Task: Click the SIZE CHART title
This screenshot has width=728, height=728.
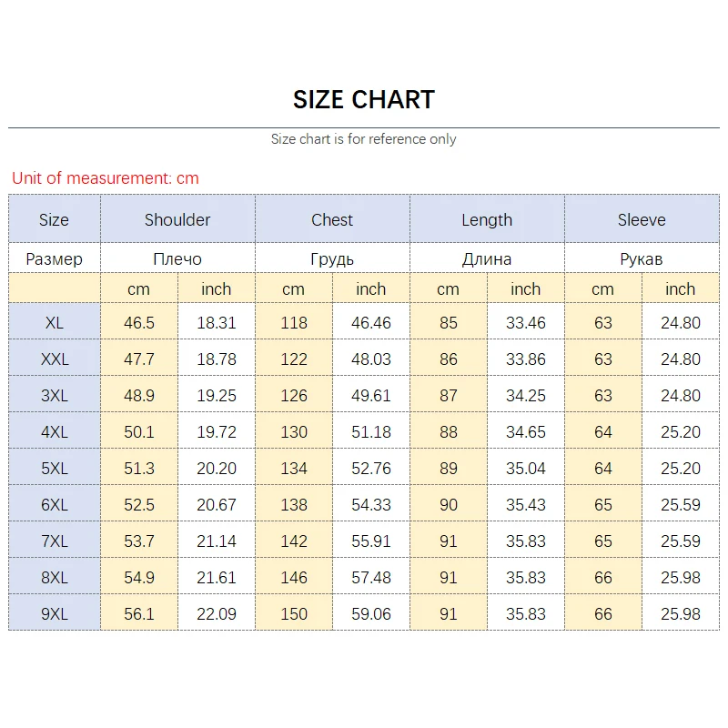Action: pos(364,99)
